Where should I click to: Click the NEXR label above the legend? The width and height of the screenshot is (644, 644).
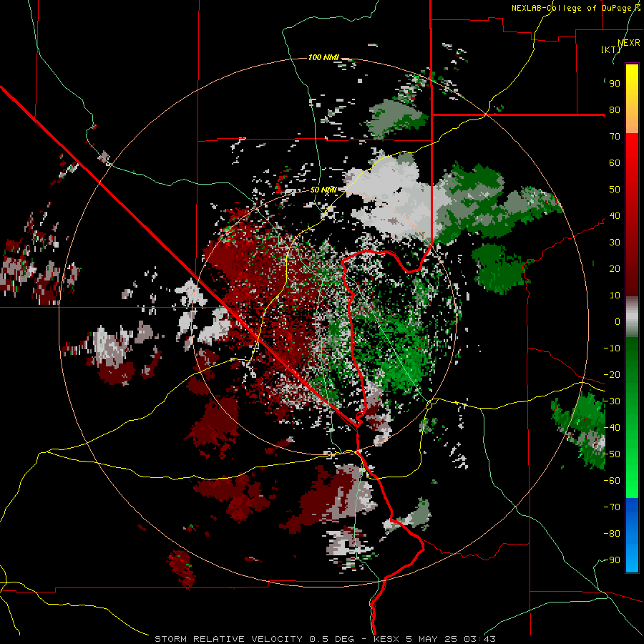629,43
